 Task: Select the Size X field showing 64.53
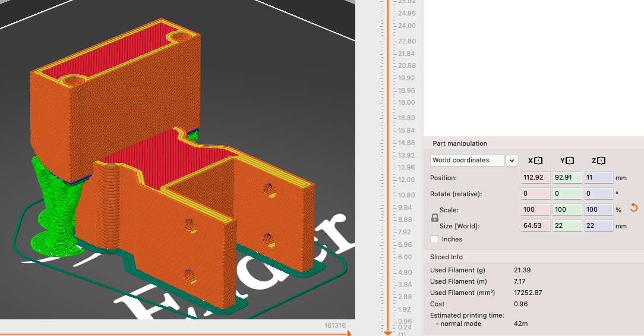pyautogui.click(x=535, y=225)
